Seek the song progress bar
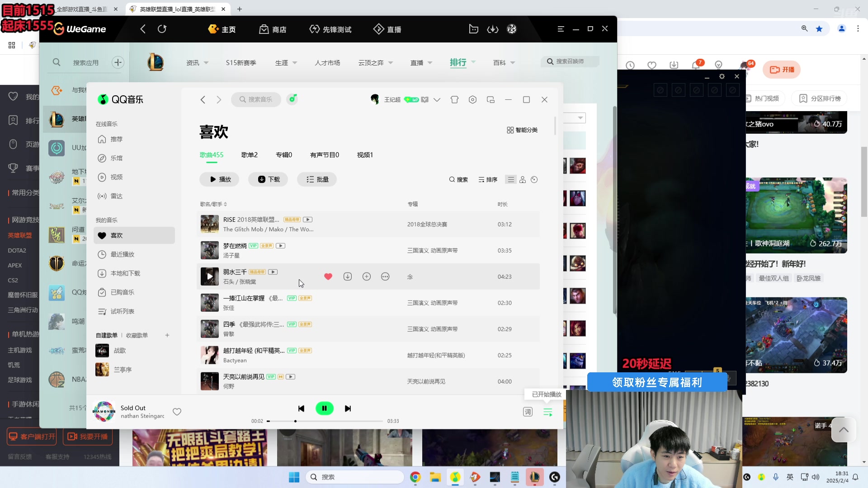The height and width of the screenshot is (488, 868). click(x=325, y=421)
